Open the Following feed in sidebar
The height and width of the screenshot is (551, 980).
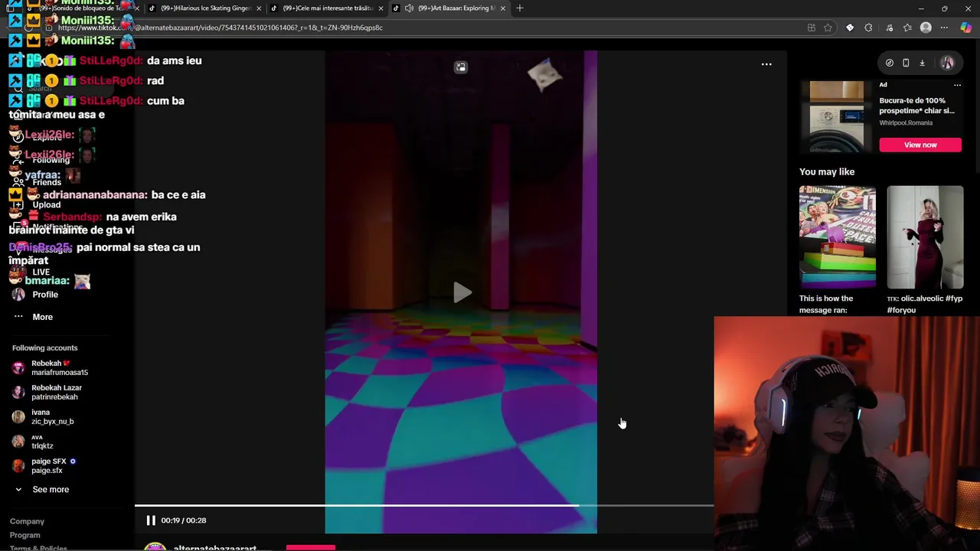pos(51,160)
